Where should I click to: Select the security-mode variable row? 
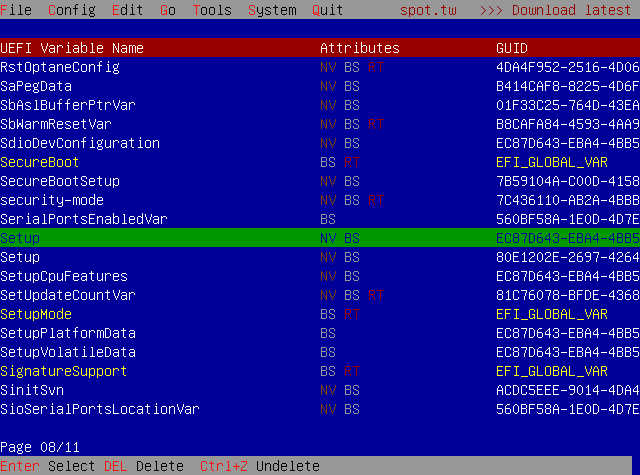(x=52, y=200)
